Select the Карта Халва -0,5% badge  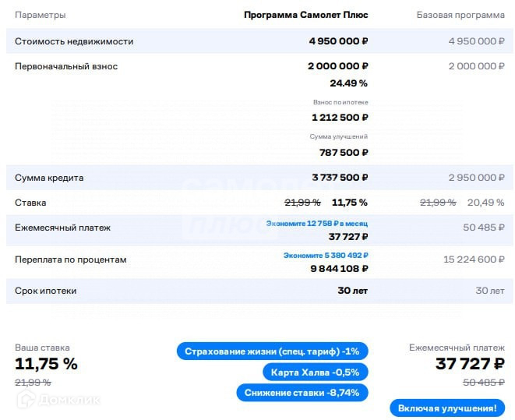coord(315,372)
